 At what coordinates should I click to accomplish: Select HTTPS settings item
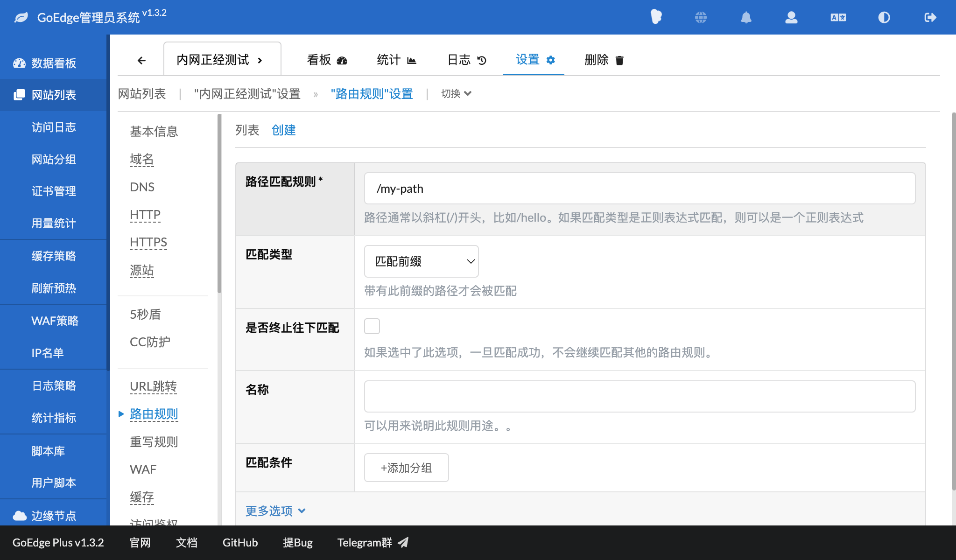[148, 242]
